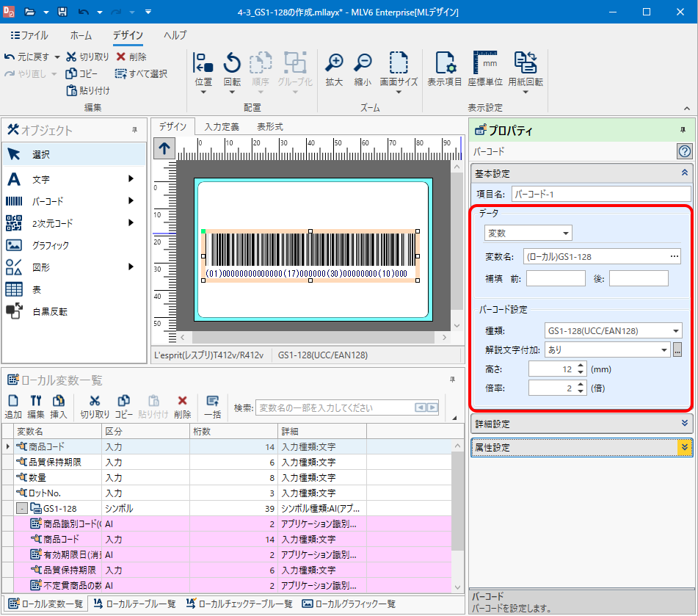Image resolution: width=698 pixels, height=616 pixels.
Task: Select the 2次元コード object tool
Action: tap(74, 223)
